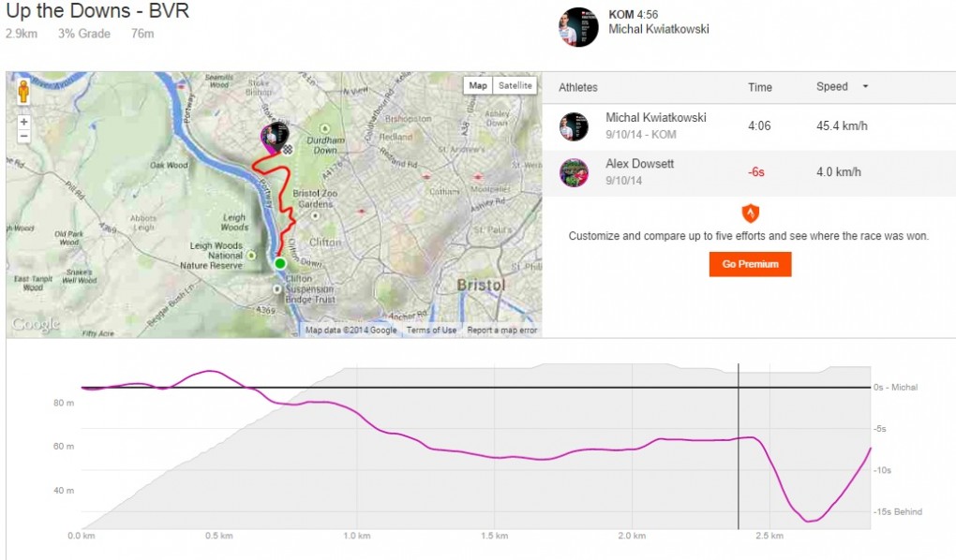Open Terms of Use link on map

click(432, 330)
